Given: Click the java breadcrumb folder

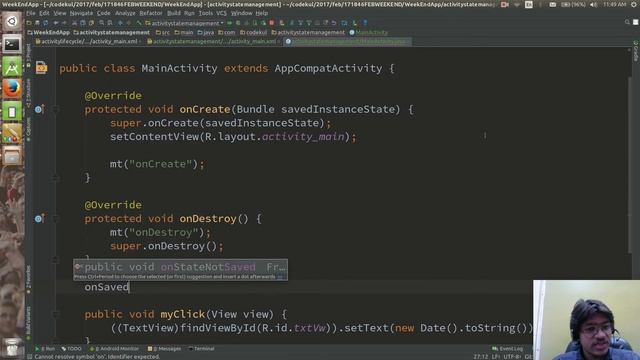Looking at the screenshot, I should point(206,32).
